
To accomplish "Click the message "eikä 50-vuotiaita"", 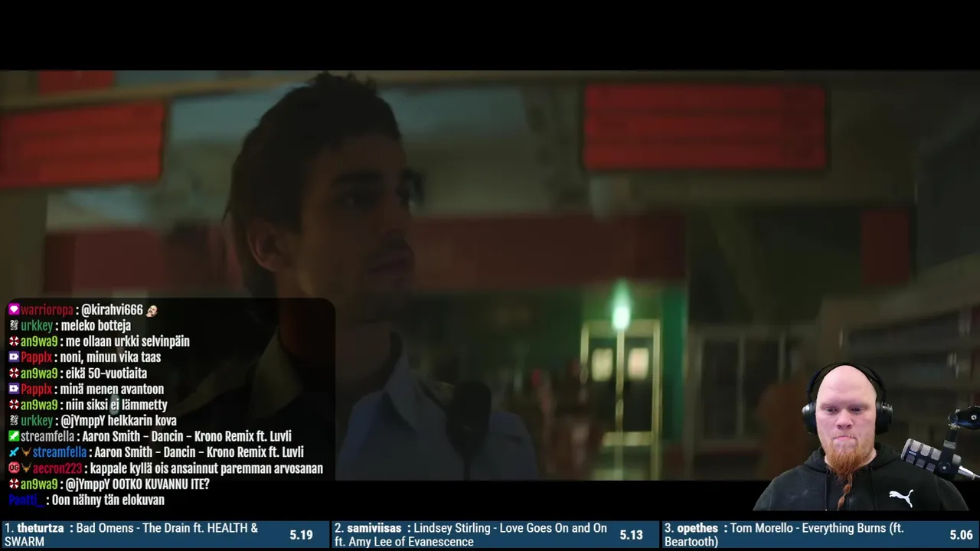I will click(106, 373).
